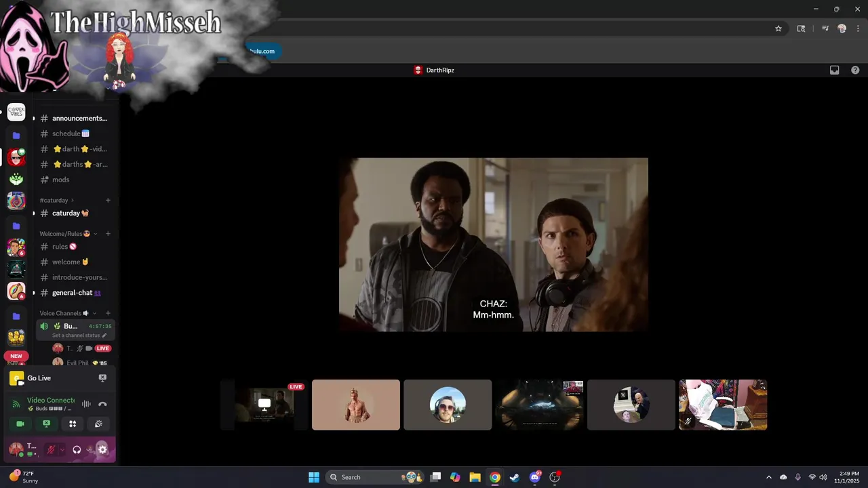Open the introduce-yourself channel
This screenshot has width=868, height=488.
(x=75, y=277)
